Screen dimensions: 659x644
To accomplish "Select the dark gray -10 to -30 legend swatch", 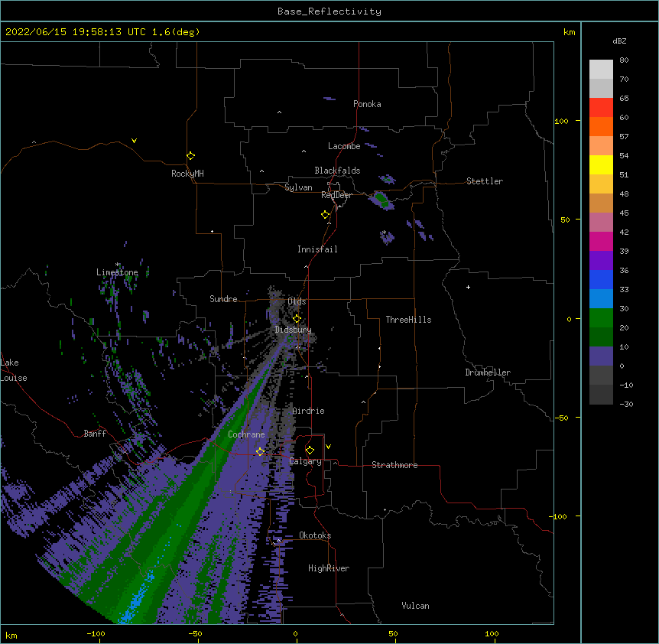I will [601, 395].
